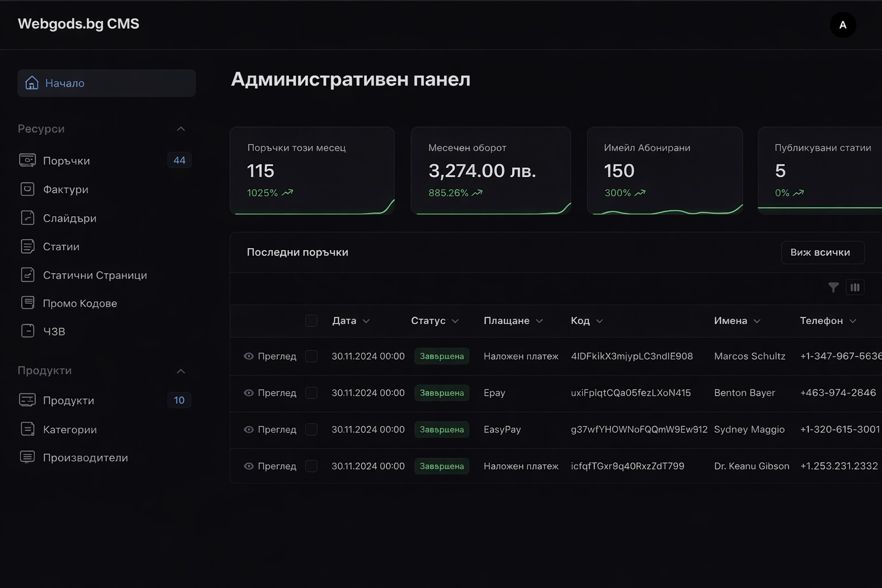Open the Статус column dropdown

(x=455, y=321)
